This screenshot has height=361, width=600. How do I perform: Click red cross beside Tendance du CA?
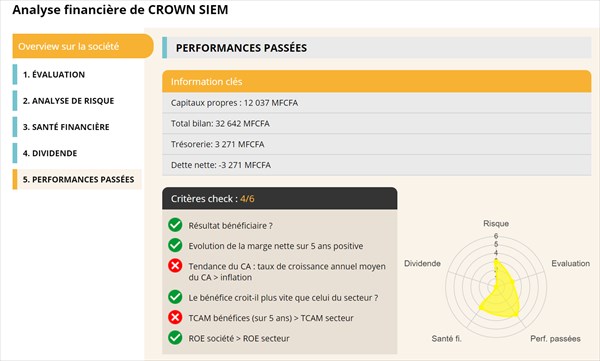175,266
